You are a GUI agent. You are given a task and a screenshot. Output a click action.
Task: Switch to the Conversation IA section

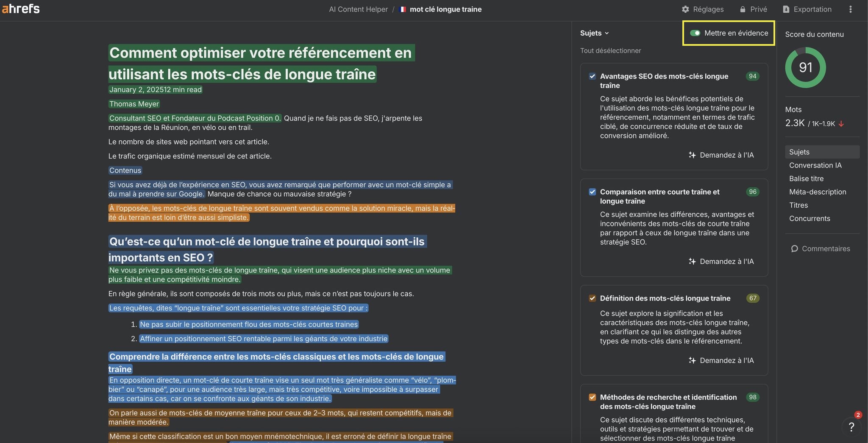point(815,165)
